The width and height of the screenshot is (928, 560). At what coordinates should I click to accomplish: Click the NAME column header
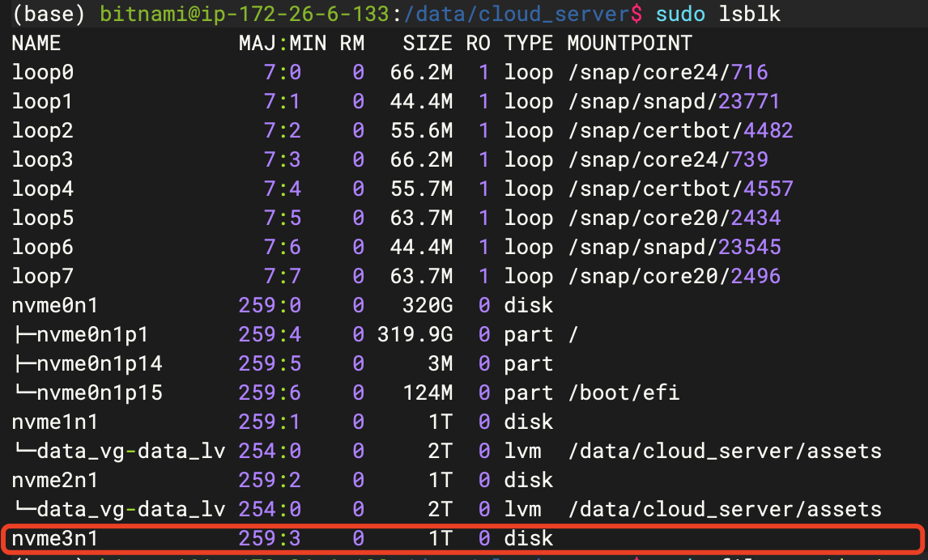click(x=36, y=43)
